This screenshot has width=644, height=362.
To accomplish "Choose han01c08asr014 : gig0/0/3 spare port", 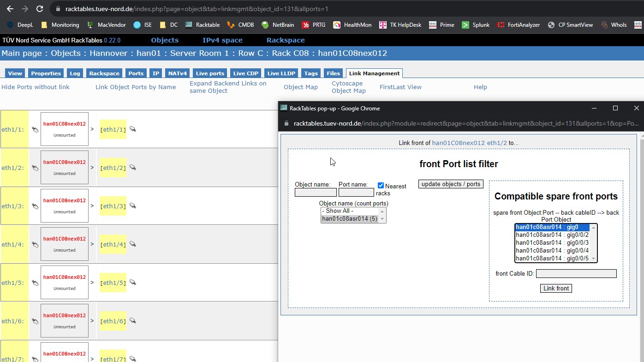I will point(552,243).
